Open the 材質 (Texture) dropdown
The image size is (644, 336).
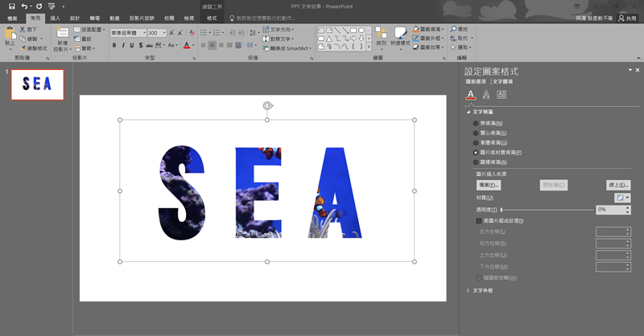(623, 197)
